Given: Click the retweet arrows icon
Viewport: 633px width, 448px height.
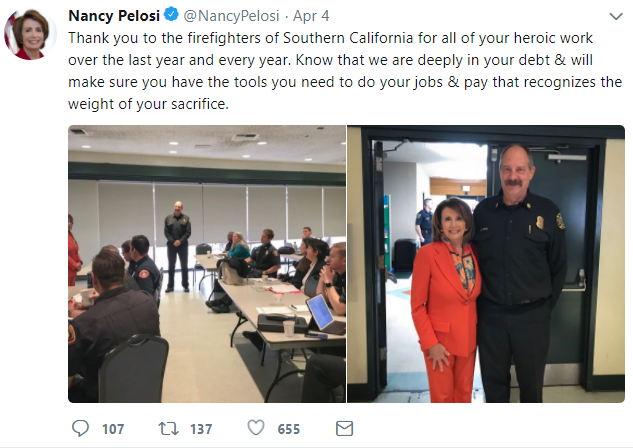Looking at the screenshot, I should click(168, 428).
